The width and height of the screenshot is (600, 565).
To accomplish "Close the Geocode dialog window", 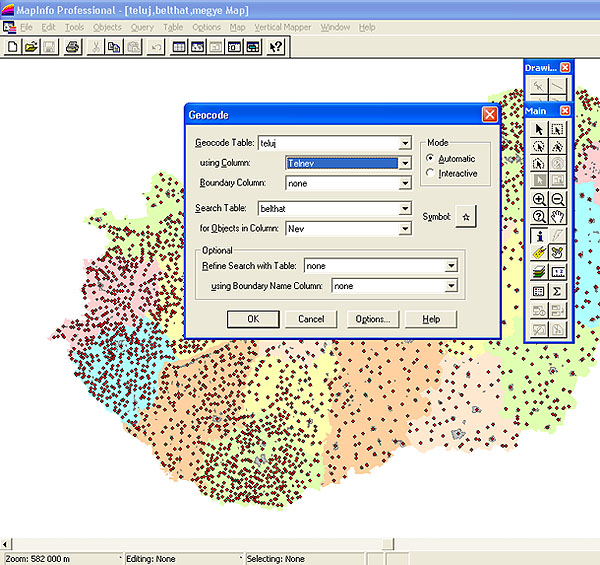I will pyautogui.click(x=489, y=115).
